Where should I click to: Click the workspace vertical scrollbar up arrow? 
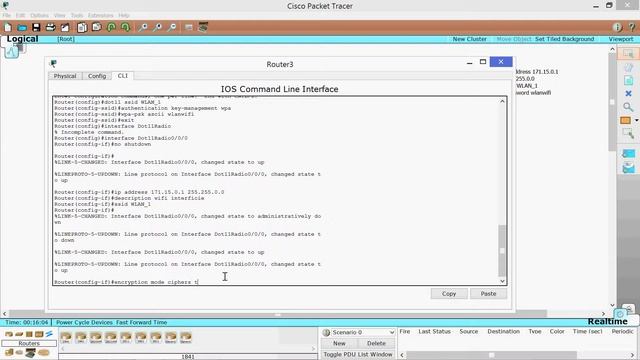(612, 49)
